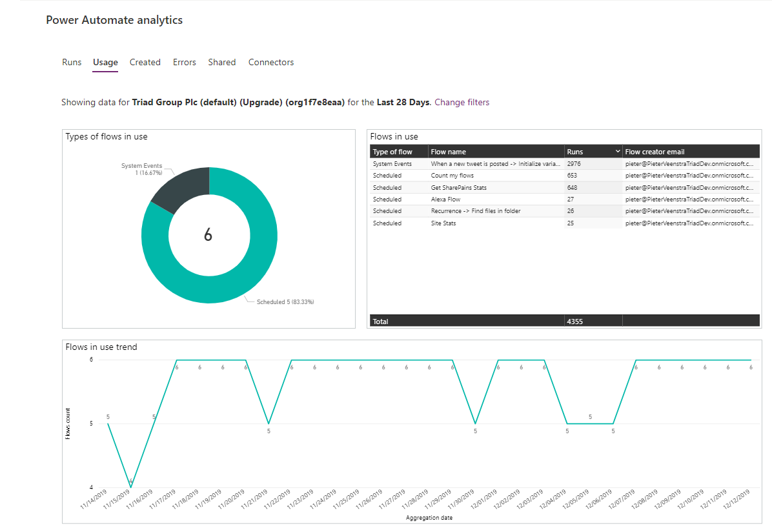Click System Events type cell in table
The image size is (772, 532).
coord(392,163)
